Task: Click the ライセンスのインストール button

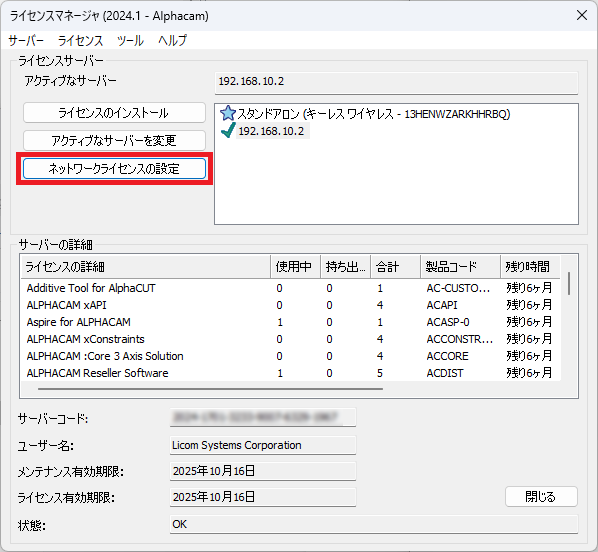Action: pyautogui.click(x=114, y=113)
